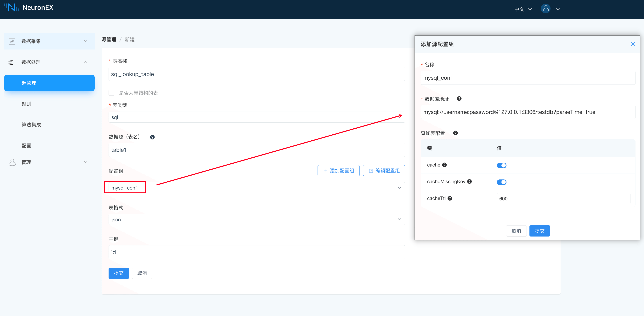This screenshot has height=316, width=644.
Task: Click the 数据处理 sidebar icon
Action: [11, 62]
